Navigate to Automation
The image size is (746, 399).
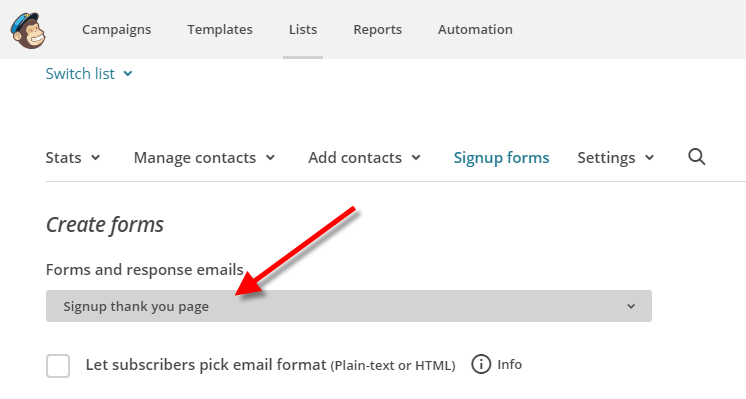pyautogui.click(x=475, y=29)
